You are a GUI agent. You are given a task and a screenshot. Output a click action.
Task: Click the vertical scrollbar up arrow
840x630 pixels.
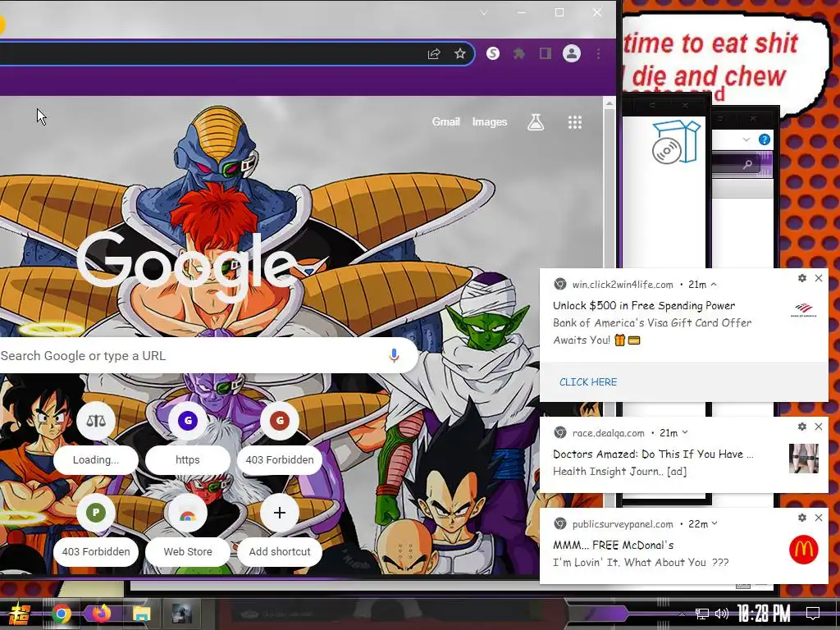click(x=609, y=103)
